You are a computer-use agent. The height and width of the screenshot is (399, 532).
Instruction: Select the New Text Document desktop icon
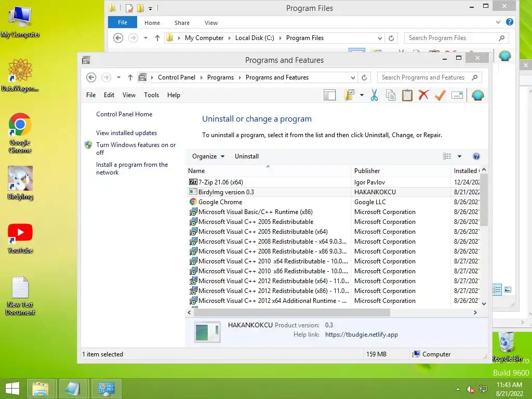pos(20,296)
